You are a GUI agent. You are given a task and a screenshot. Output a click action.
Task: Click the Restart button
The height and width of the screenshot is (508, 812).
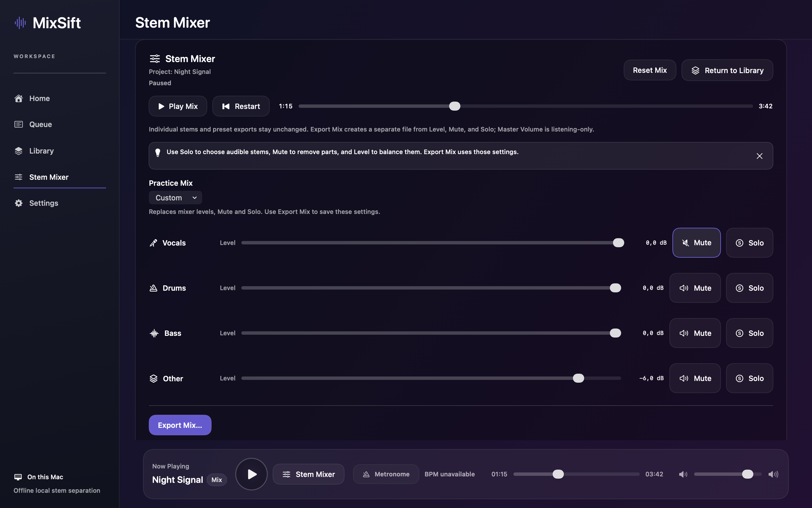(241, 106)
